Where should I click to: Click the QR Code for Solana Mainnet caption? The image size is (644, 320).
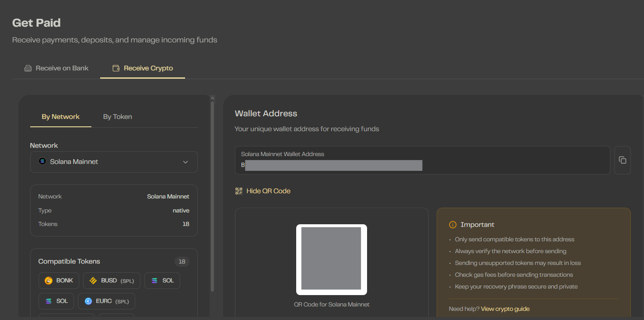point(332,304)
